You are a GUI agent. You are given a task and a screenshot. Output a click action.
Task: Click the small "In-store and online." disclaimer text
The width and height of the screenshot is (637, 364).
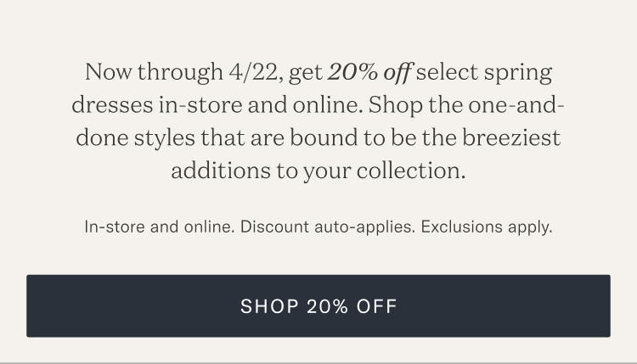pyautogui.click(x=160, y=227)
